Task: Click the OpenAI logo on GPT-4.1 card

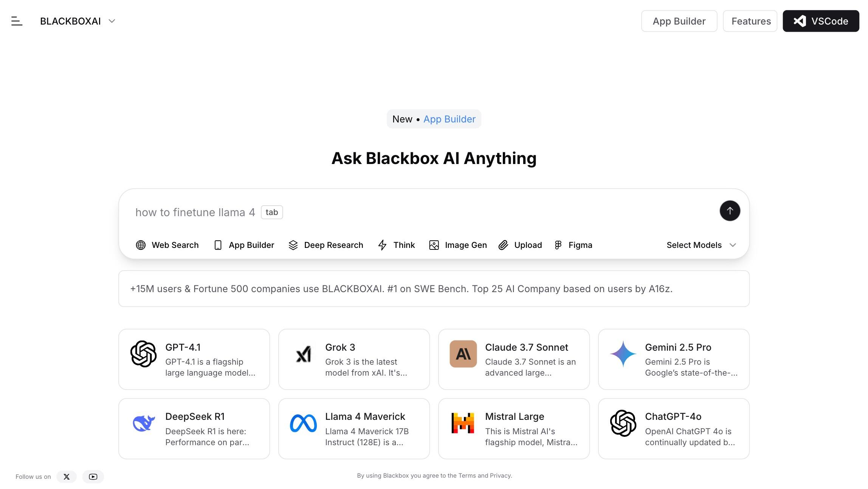Action: (143, 354)
